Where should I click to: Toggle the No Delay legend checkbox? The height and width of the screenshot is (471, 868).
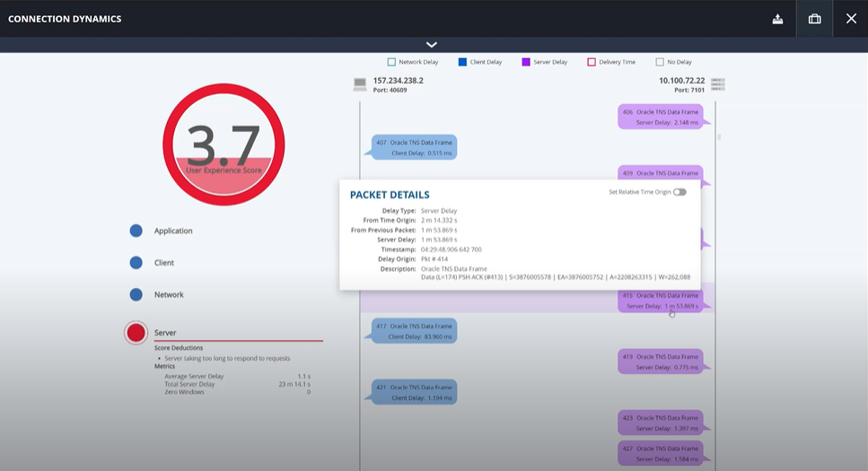(660, 62)
